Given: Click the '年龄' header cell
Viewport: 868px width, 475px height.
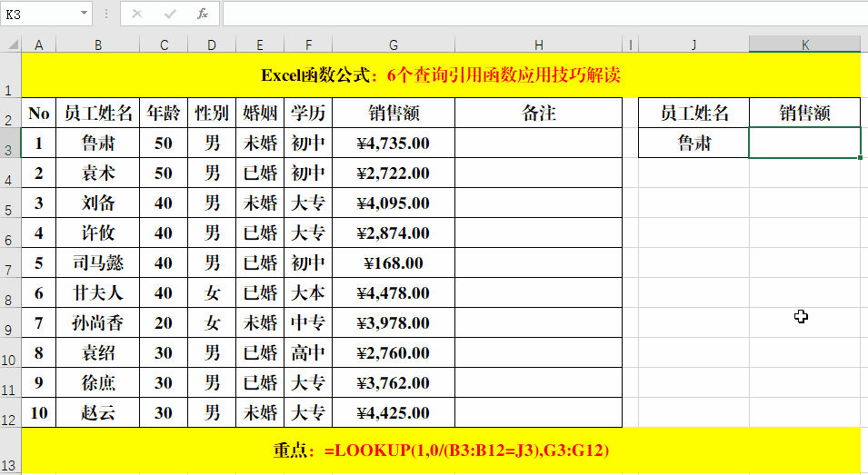Looking at the screenshot, I should [164, 113].
